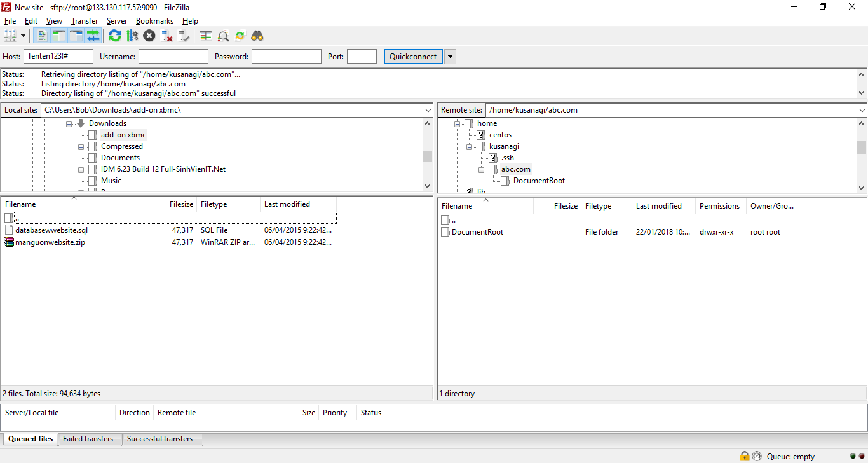Open Quickconnect history dropdown arrow
868x463 pixels.
tap(450, 57)
